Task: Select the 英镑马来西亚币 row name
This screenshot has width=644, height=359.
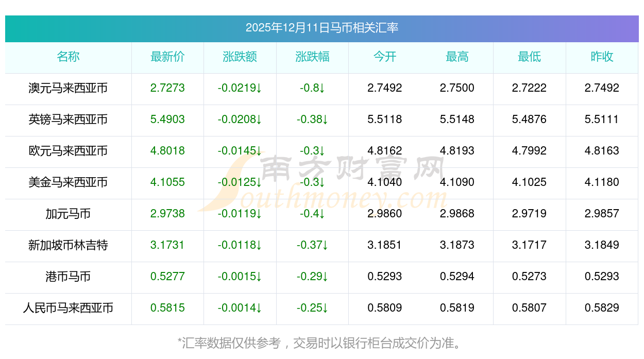Action: point(68,119)
